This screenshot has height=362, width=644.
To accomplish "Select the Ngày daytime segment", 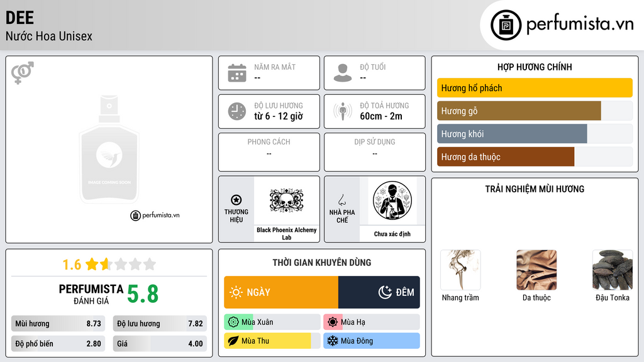I will (281, 292).
